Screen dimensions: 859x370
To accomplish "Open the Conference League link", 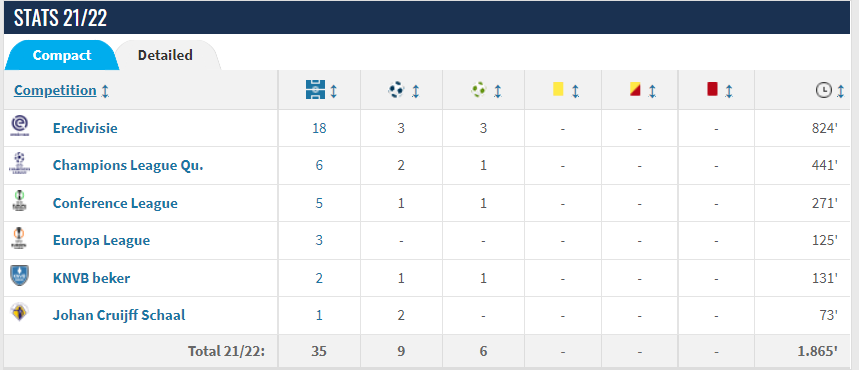I will (x=115, y=203).
